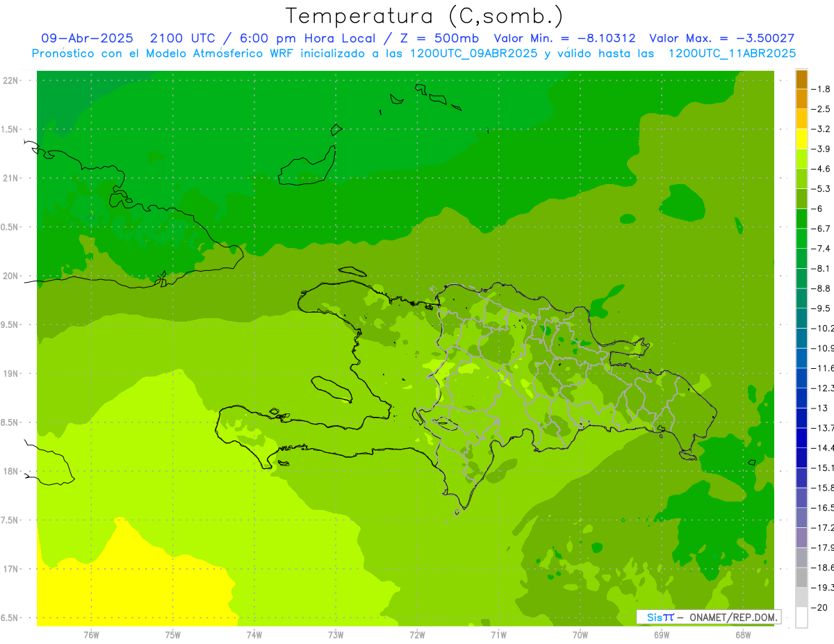Click the '73W' longitude label

[x=336, y=635]
